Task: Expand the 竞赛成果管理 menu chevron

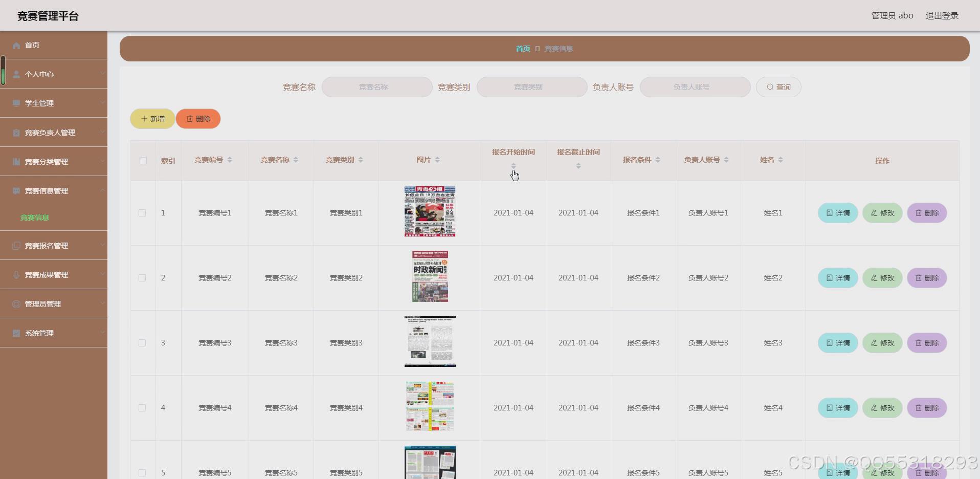Action: (x=102, y=274)
